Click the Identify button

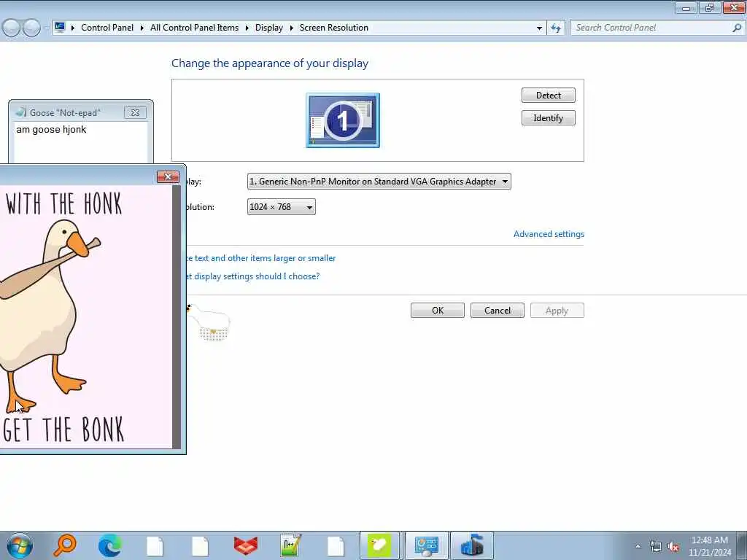point(549,118)
